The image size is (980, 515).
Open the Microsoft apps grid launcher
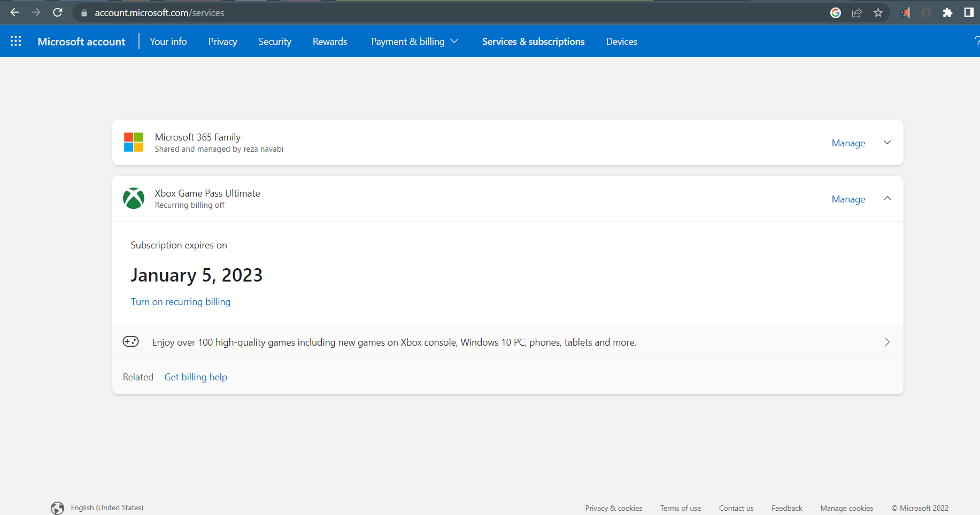[16, 41]
